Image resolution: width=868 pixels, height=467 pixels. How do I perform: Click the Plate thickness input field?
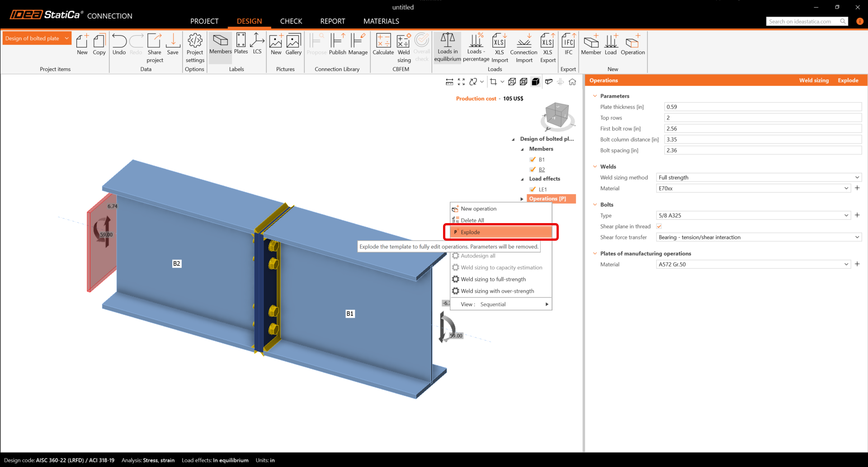point(762,107)
